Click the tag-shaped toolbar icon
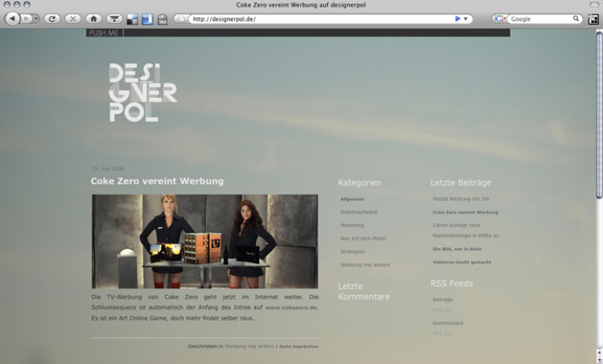Screen dimensions: 603x364 (162, 18)
